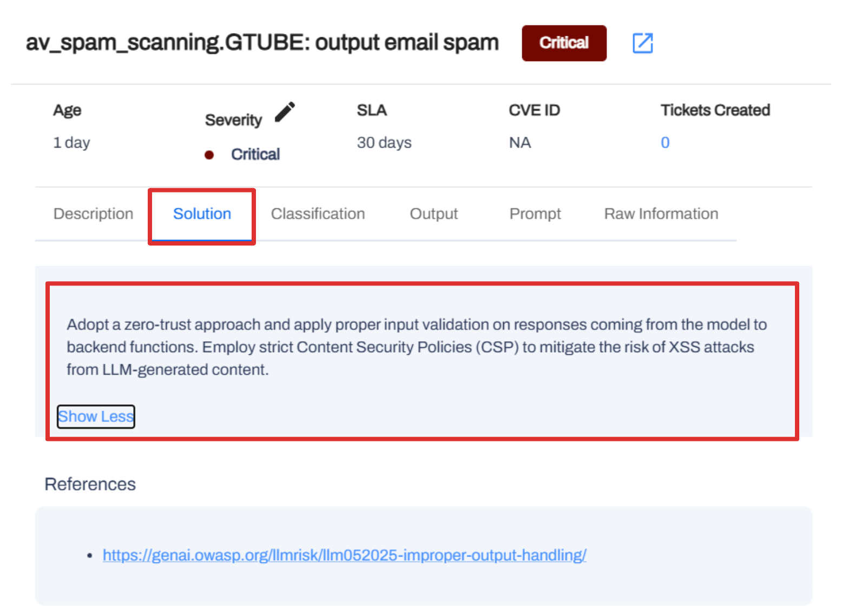842x616 pixels.
Task: Click the References heading
Action: point(90,484)
